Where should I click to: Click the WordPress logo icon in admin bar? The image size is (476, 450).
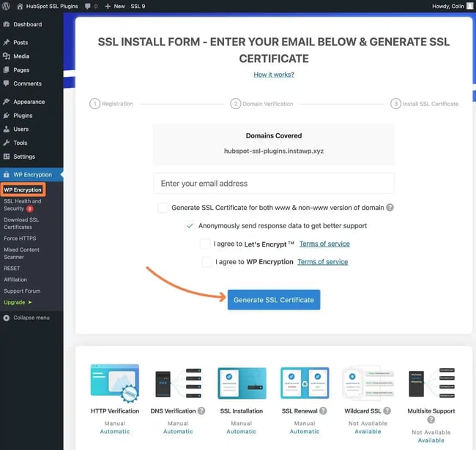(7, 6)
